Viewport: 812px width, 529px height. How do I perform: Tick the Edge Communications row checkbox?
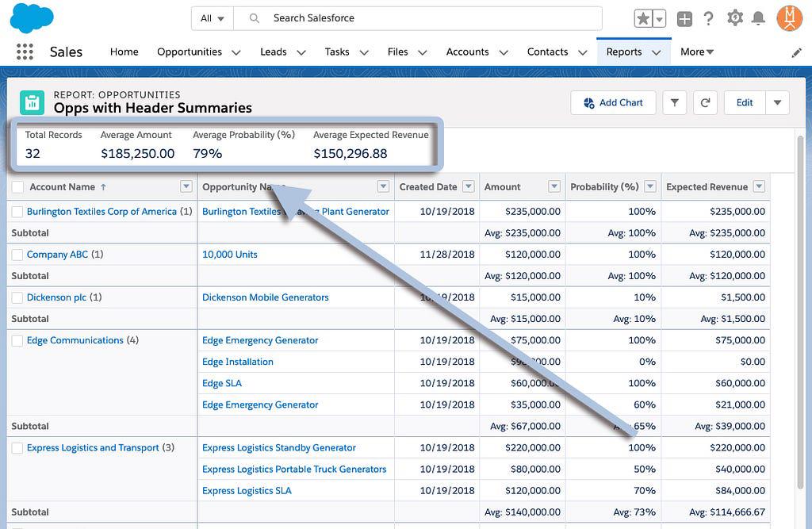point(17,340)
